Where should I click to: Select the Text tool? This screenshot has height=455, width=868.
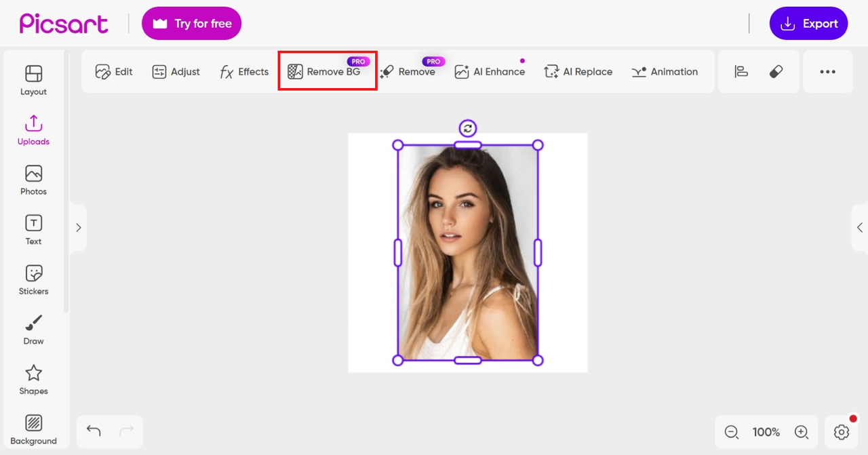(x=33, y=230)
